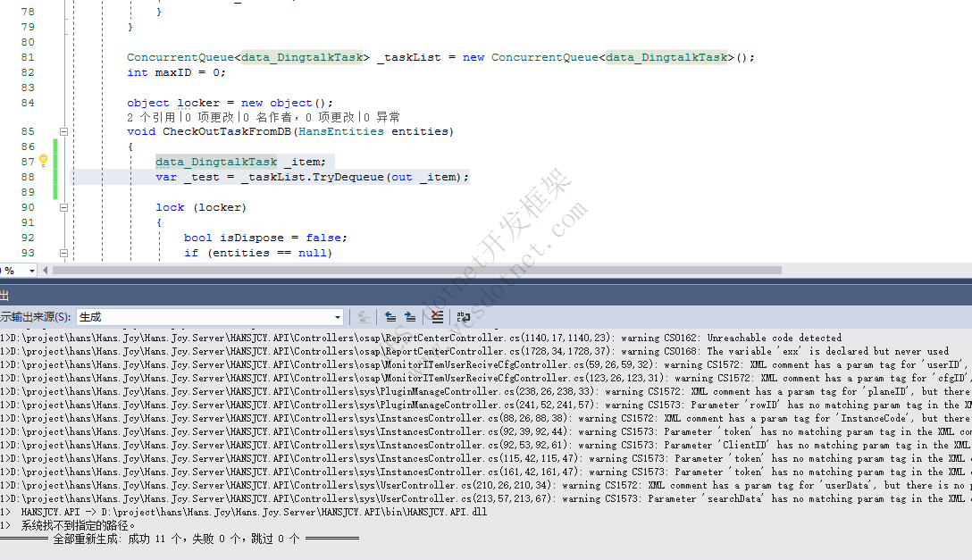Viewport: 972px width, 560px height.
Task: Collapse the if (entities == null) block
Action: 63,253
